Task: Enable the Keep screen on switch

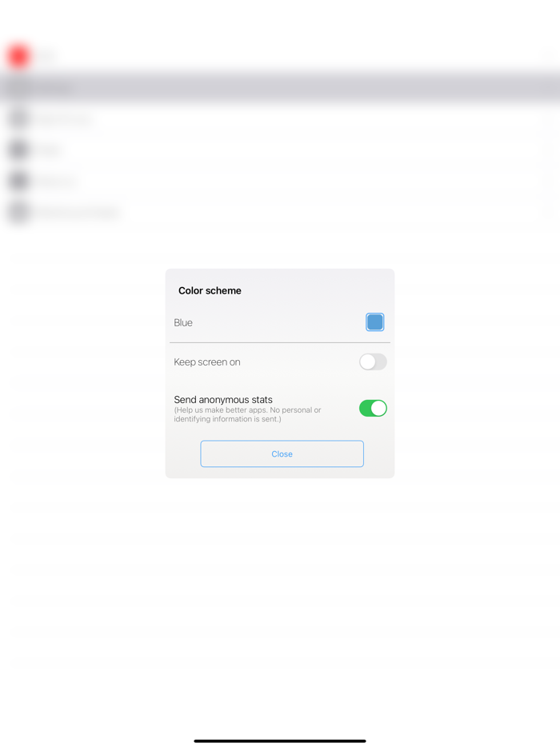Action: pyautogui.click(x=373, y=362)
